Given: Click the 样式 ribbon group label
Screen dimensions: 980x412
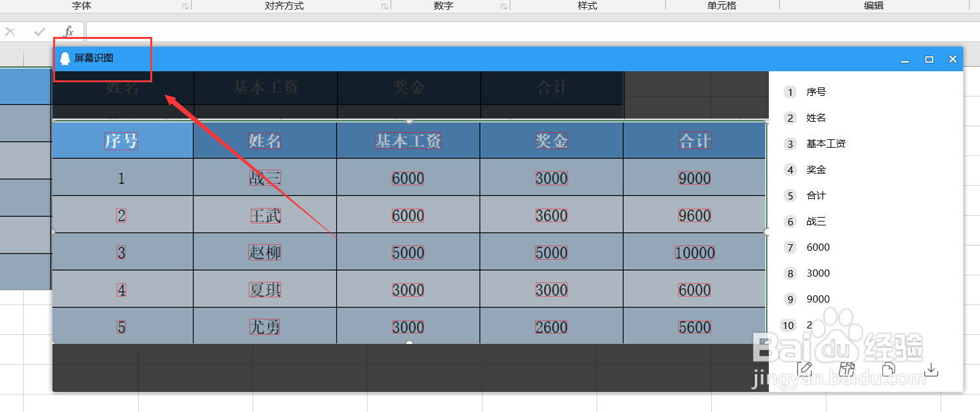Looking at the screenshot, I should 587,6.
